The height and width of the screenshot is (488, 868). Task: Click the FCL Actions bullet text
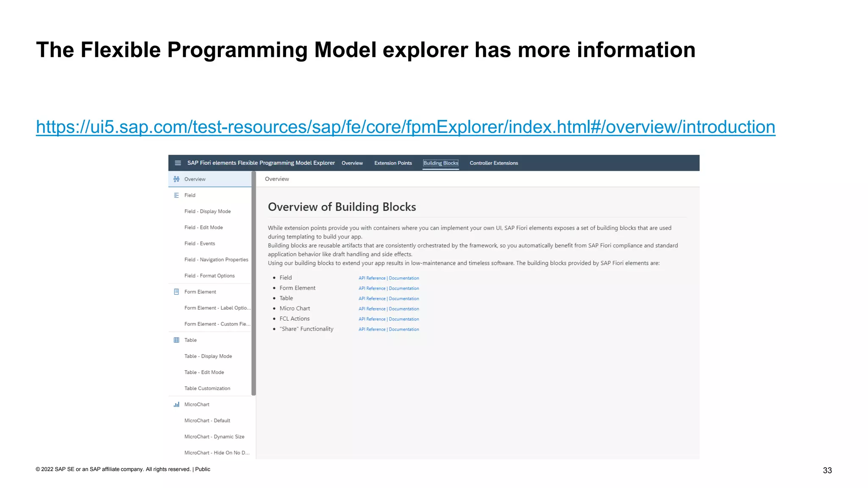[x=295, y=319]
